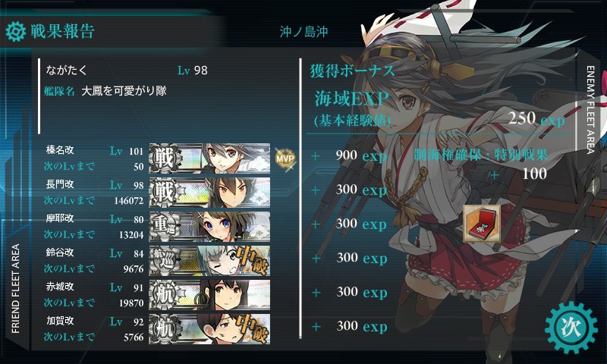The image size is (607, 364).
Task: Click the 沖ノ島沖 map name
Action: [x=304, y=32]
